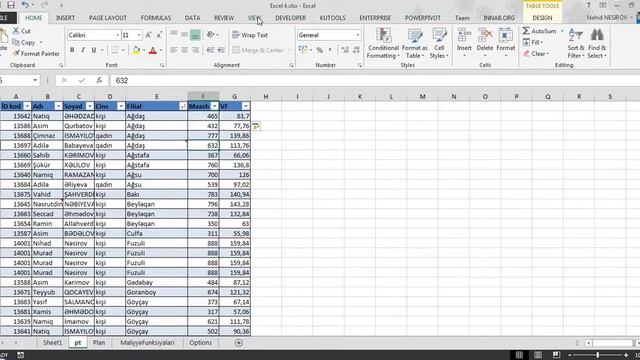Select the fill color button
640x360 pixels.
136,50
